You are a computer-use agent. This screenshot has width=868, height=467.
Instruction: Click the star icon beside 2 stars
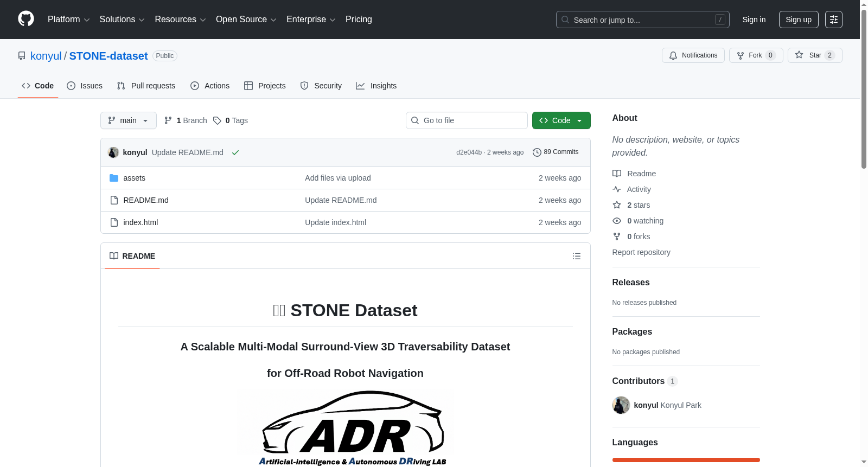617,205
